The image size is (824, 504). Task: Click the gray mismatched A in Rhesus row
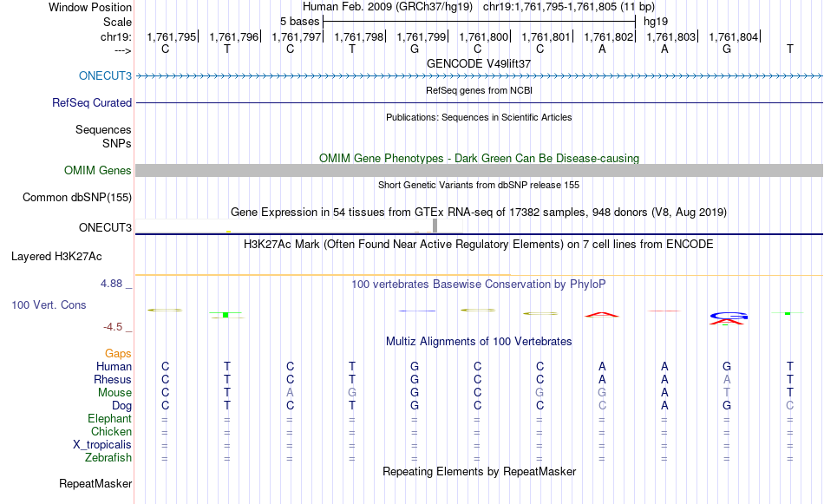[727, 379]
